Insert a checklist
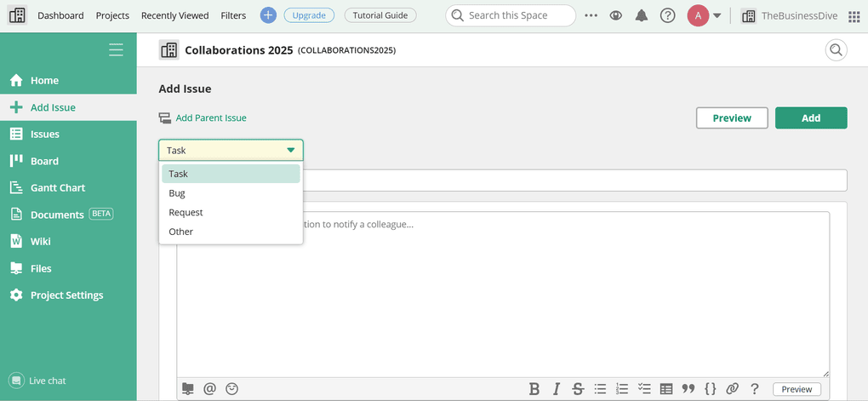 pyautogui.click(x=644, y=389)
